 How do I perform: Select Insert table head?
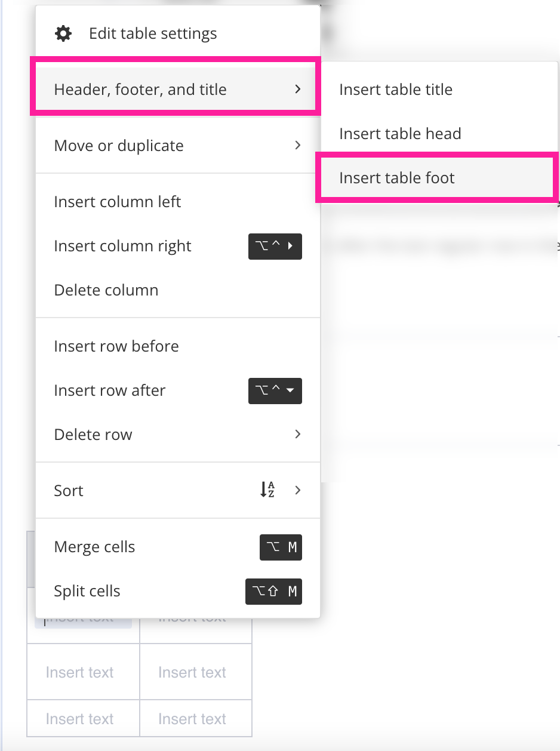tap(400, 133)
